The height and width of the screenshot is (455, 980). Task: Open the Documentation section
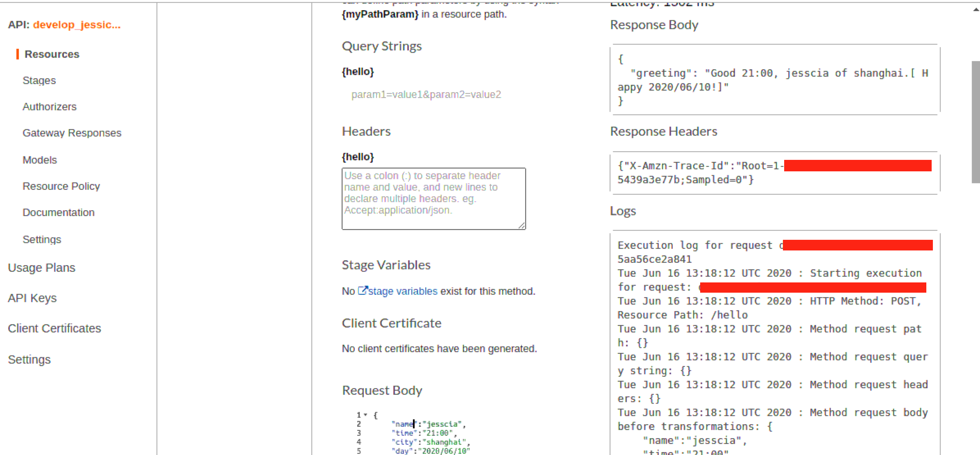click(59, 212)
